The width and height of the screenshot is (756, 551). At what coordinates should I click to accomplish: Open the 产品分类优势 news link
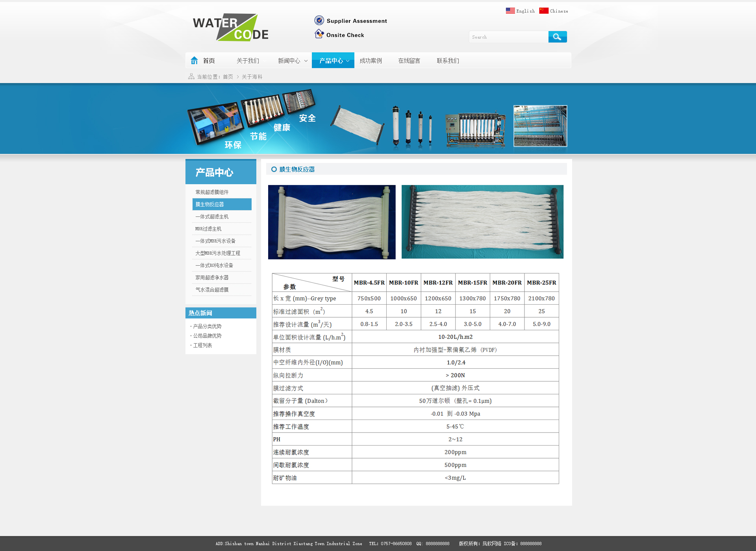(x=207, y=326)
